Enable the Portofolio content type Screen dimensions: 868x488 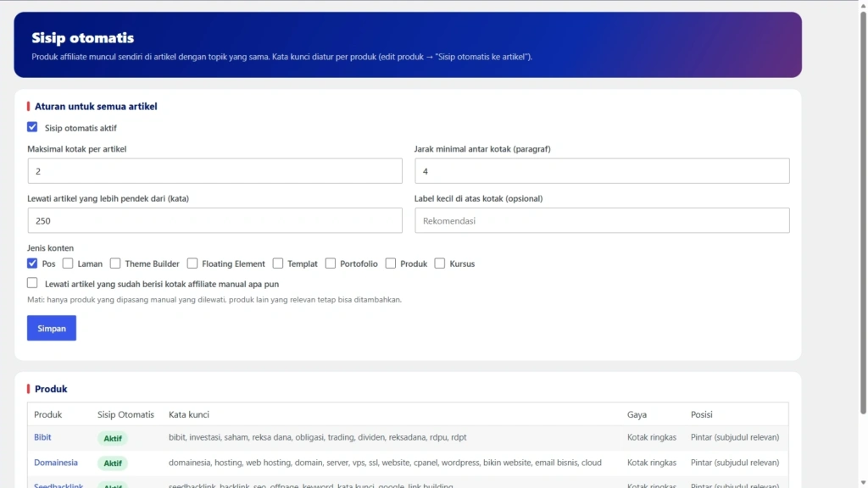(331, 263)
